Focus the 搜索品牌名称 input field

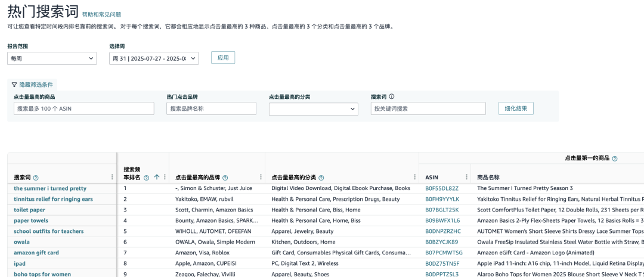(212, 108)
